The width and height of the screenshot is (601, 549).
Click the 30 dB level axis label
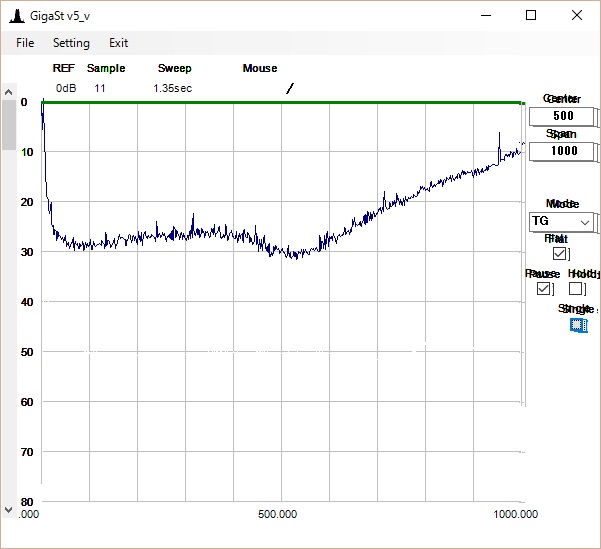click(27, 252)
